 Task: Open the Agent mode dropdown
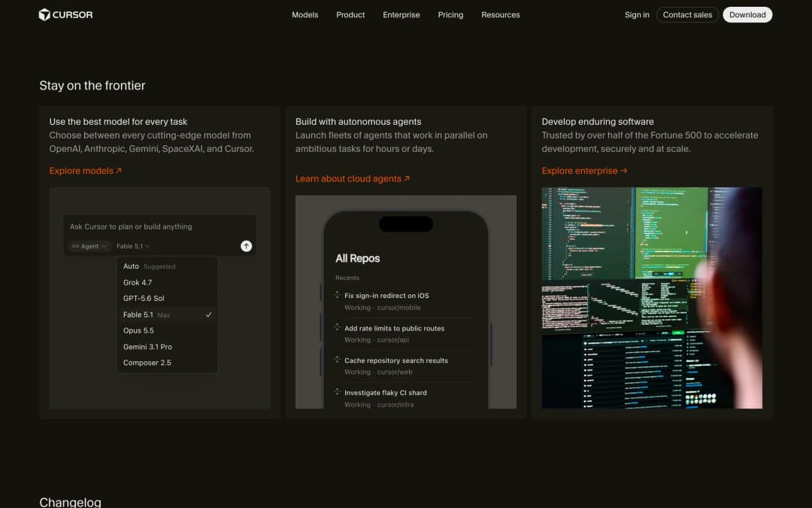click(89, 246)
